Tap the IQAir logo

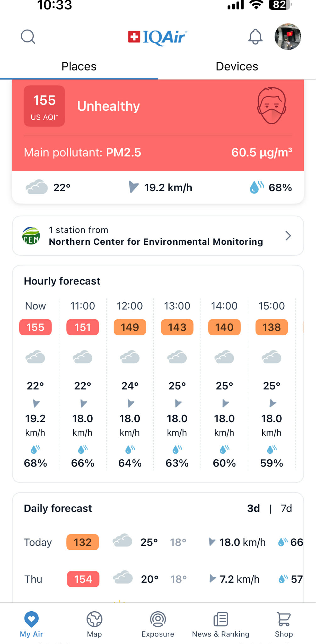158,37
